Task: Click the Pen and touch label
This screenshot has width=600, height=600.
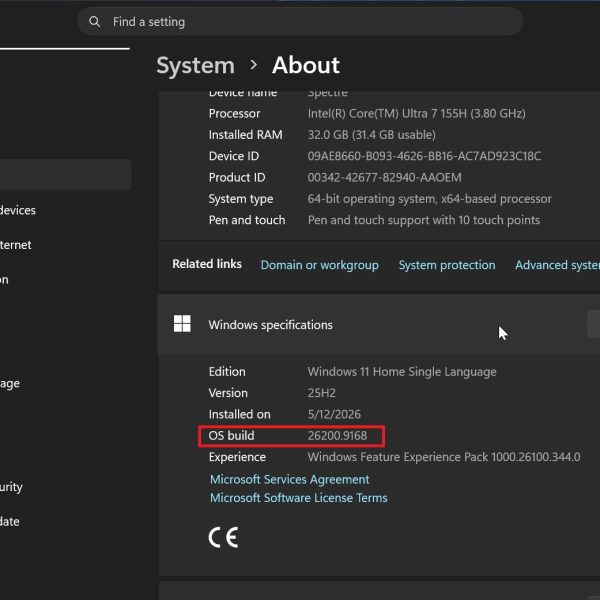Action: (x=247, y=220)
